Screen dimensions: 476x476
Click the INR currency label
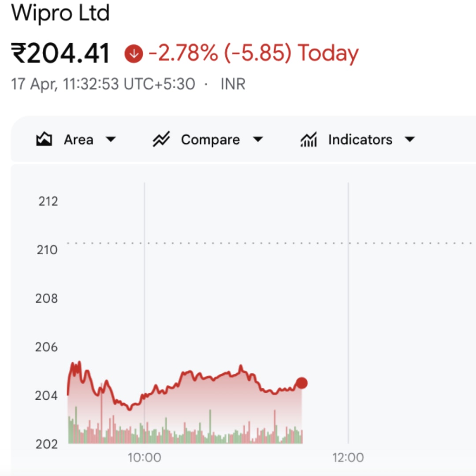(233, 84)
